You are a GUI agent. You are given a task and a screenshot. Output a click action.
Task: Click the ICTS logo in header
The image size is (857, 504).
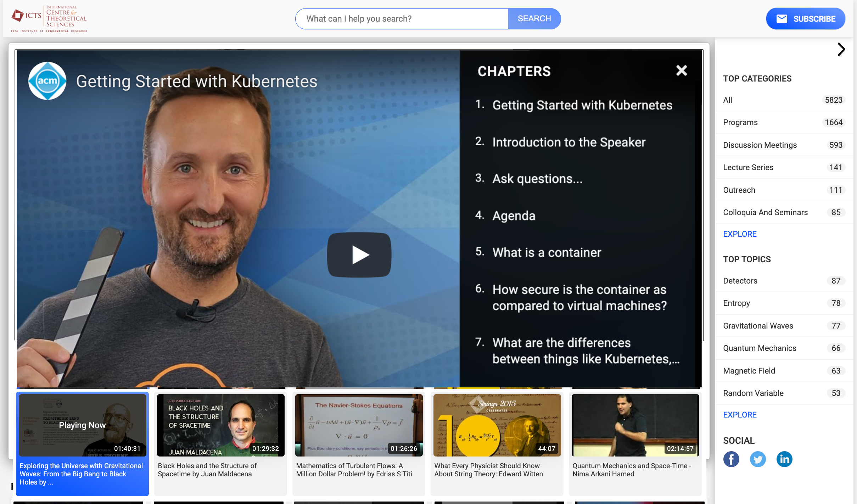point(49,18)
